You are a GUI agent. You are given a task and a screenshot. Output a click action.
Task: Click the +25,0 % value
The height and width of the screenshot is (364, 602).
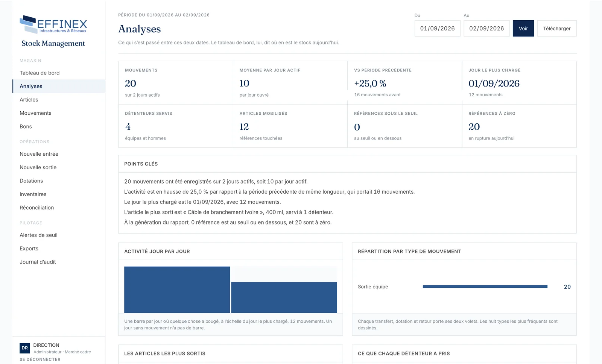pyautogui.click(x=370, y=83)
